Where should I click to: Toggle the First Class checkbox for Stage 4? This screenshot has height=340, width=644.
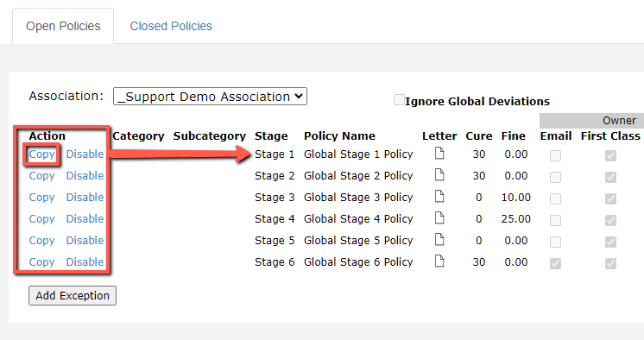[610, 221]
